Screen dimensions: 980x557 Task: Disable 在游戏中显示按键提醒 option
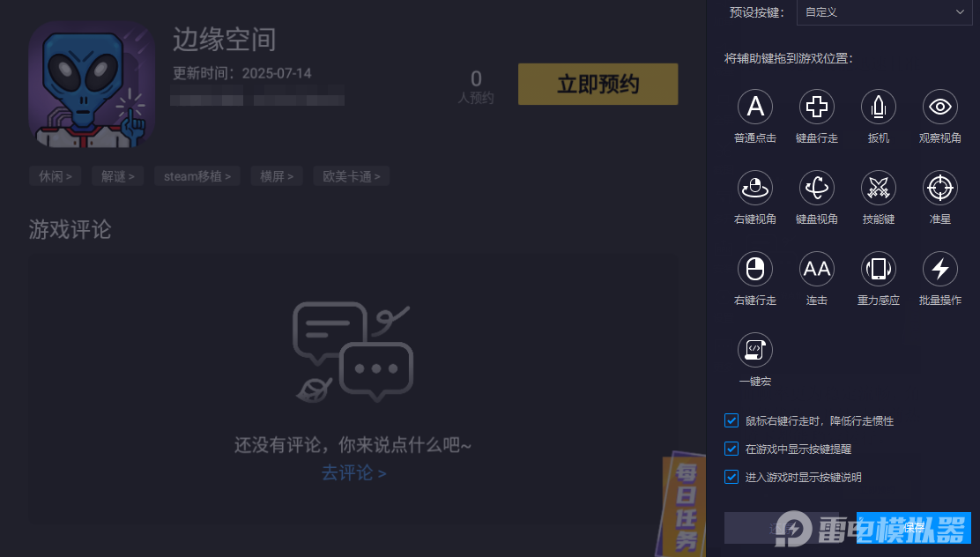[731, 449]
